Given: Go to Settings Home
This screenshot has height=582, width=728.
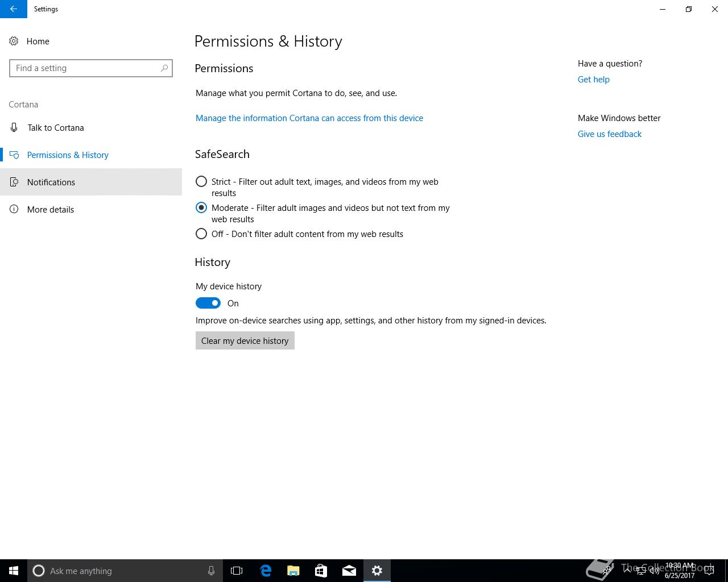Looking at the screenshot, I should pos(91,41).
